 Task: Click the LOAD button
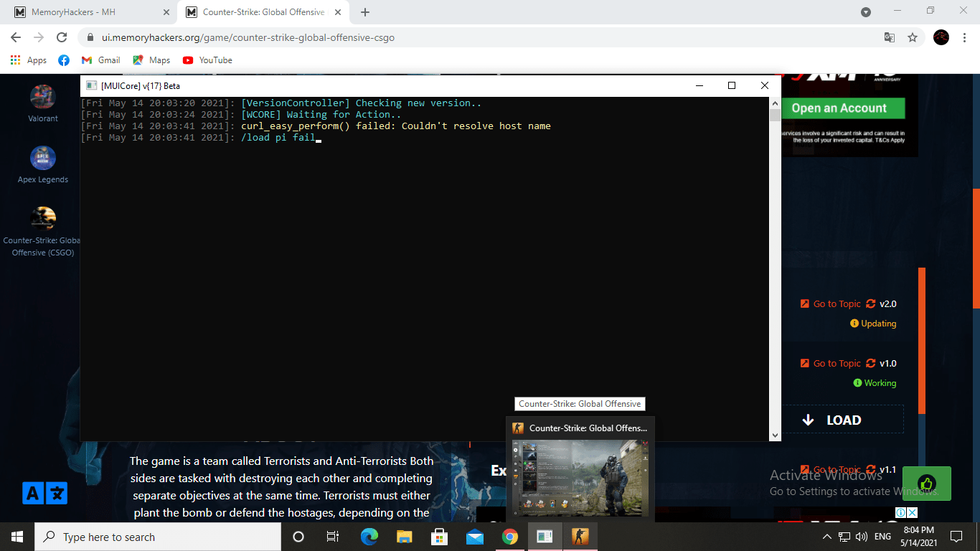pyautogui.click(x=842, y=420)
